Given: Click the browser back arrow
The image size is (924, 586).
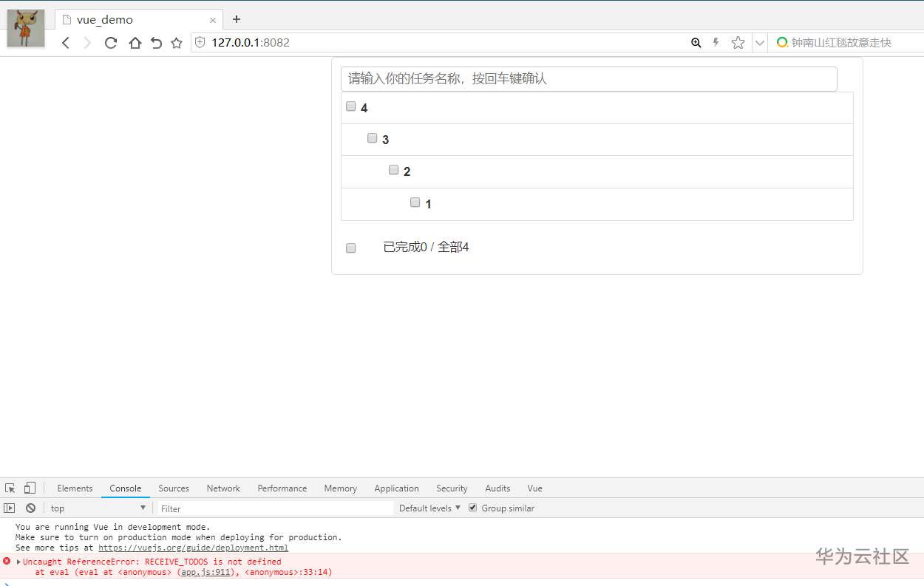Looking at the screenshot, I should pos(66,43).
